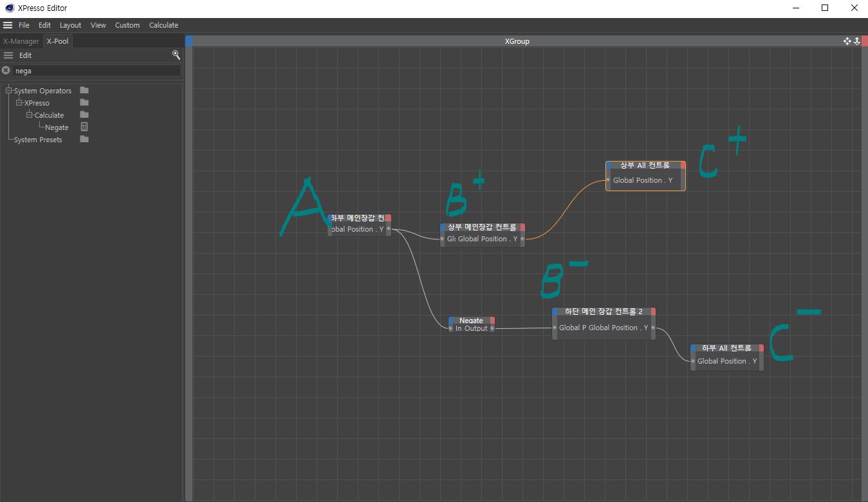
Task: Collapse the System Operators tree node
Action: pyautogui.click(x=9, y=90)
